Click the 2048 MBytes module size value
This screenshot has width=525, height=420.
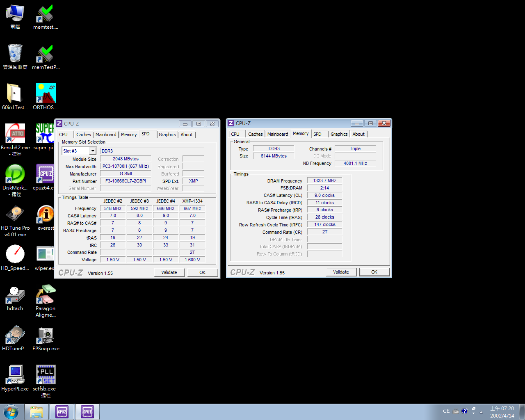[x=126, y=159]
